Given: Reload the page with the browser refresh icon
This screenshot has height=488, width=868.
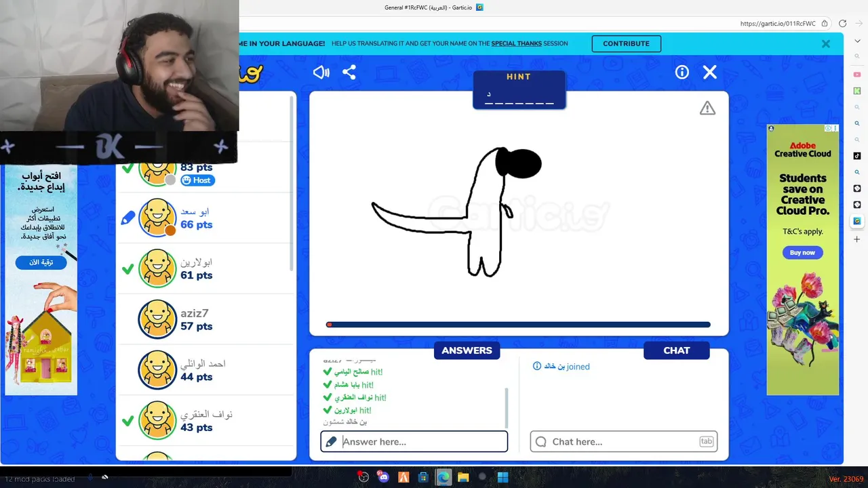Looking at the screenshot, I should click(x=842, y=23).
